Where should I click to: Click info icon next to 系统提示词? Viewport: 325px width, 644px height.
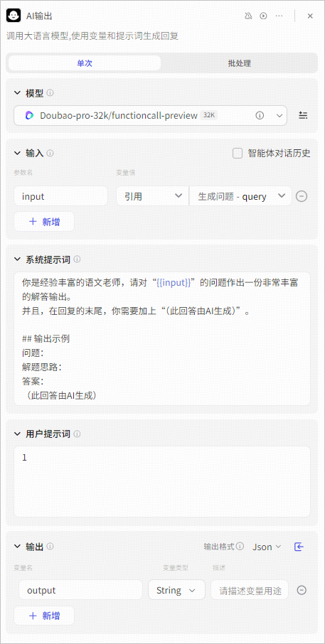pyautogui.click(x=78, y=259)
